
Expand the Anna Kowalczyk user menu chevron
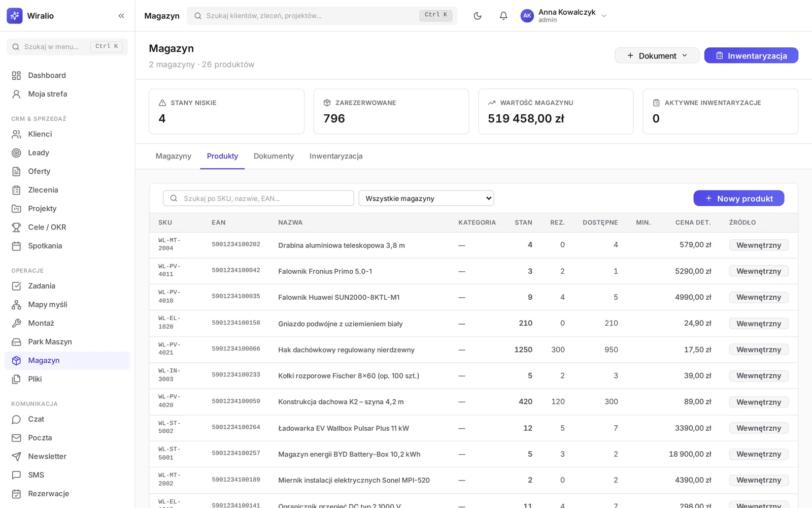pyautogui.click(x=604, y=16)
